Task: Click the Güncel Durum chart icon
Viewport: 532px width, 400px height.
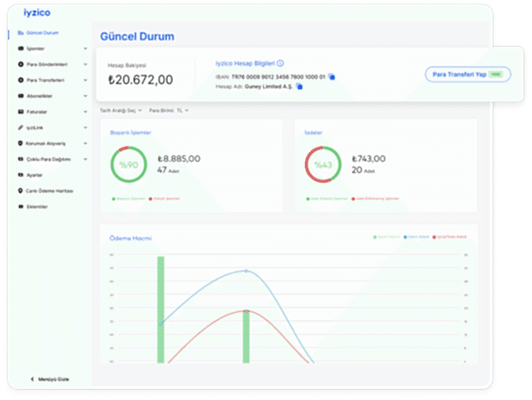Action: pos(21,33)
